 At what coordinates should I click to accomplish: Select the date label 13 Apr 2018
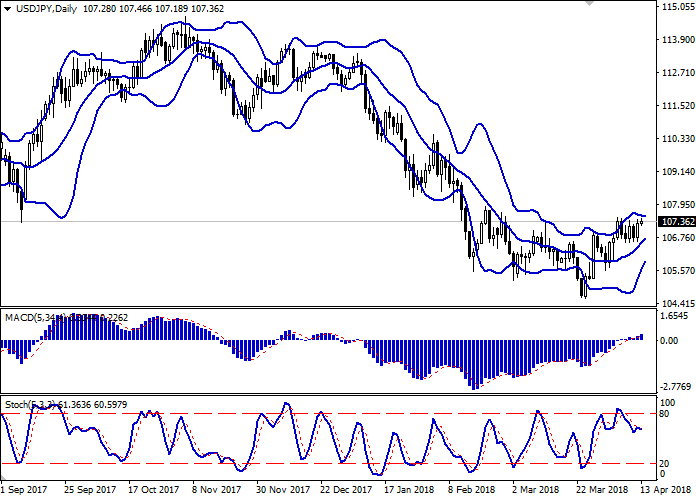click(x=665, y=490)
